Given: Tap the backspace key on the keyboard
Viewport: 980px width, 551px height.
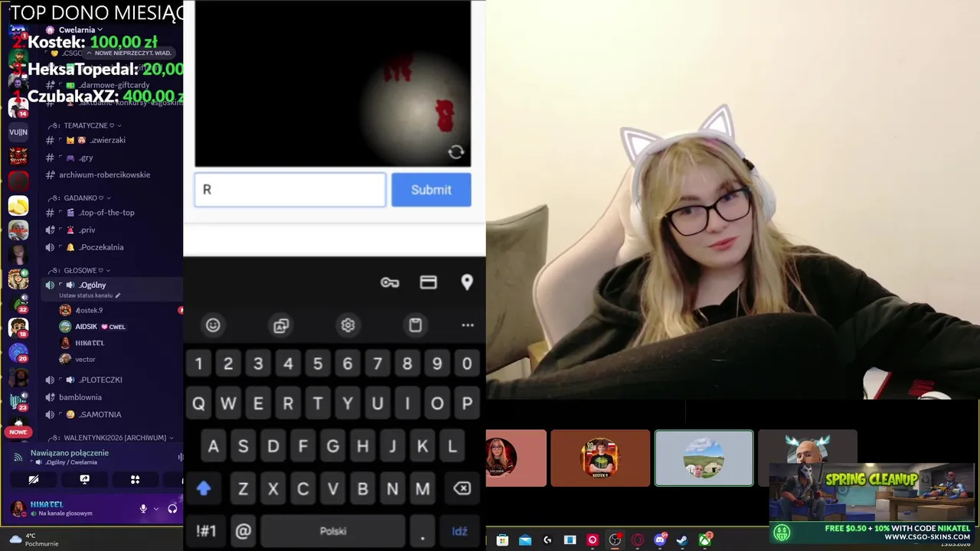Looking at the screenshot, I should (462, 488).
